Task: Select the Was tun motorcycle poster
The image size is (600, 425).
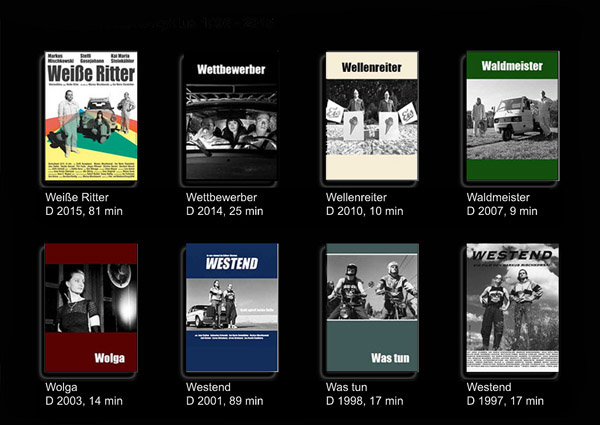Action: coord(372,308)
